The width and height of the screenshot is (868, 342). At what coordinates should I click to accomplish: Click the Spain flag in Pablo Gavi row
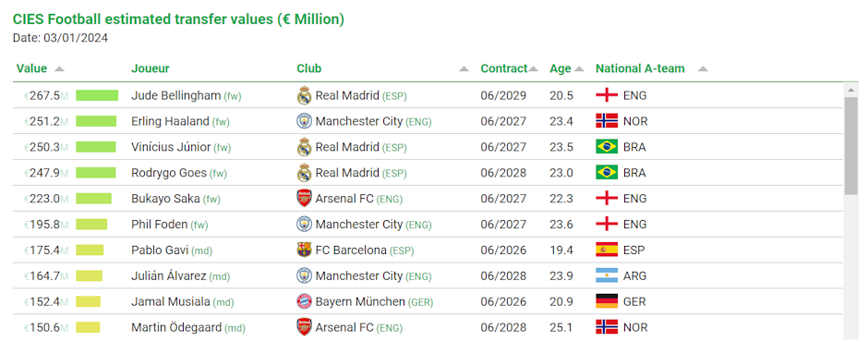pos(607,250)
